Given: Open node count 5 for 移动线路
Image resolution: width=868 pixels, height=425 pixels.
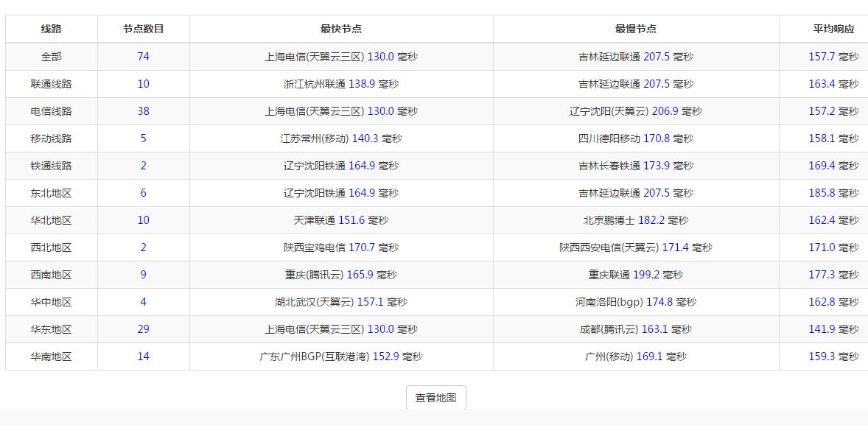Looking at the screenshot, I should (144, 138).
